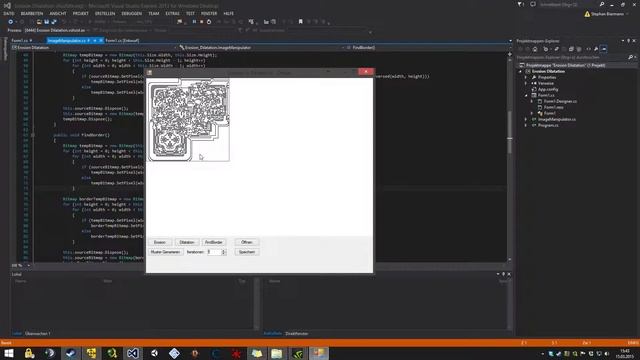
Task: Expand ImageManipulator.cs in the tree
Action: pyautogui.click(x=526, y=120)
